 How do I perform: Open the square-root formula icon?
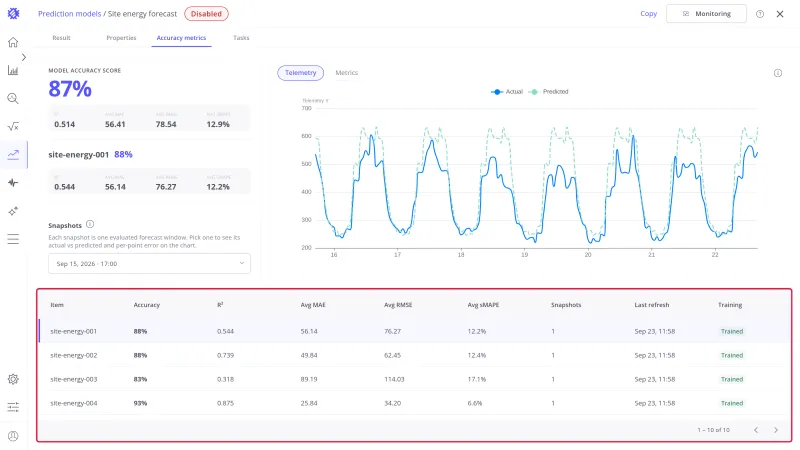[x=13, y=127]
